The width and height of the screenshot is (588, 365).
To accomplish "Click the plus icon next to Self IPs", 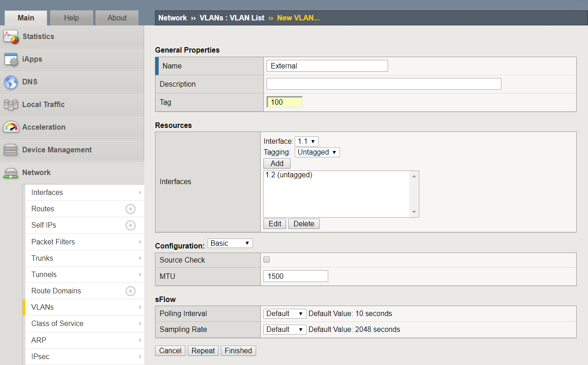I will click(x=131, y=225).
